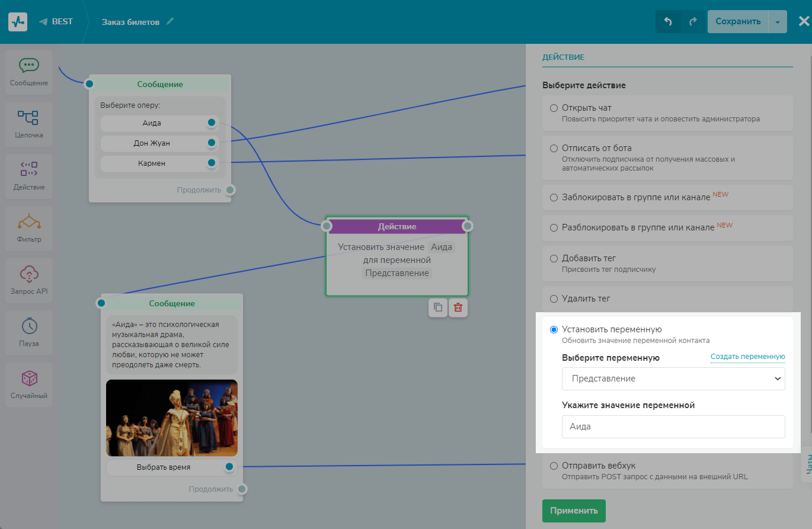812x529 pixels.
Task: Duplicate the action block with copy icon
Action: tap(438, 307)
